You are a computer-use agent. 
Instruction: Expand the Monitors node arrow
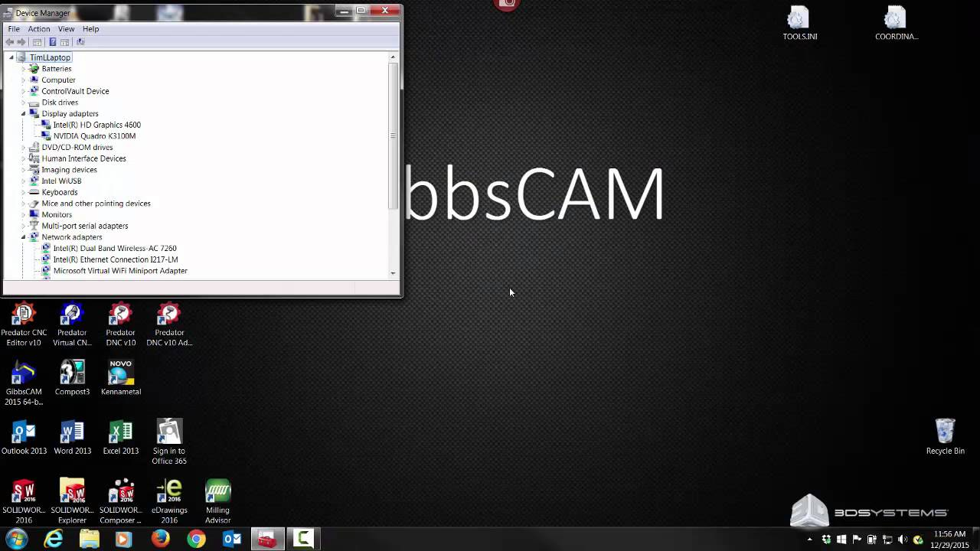[24, 214]
